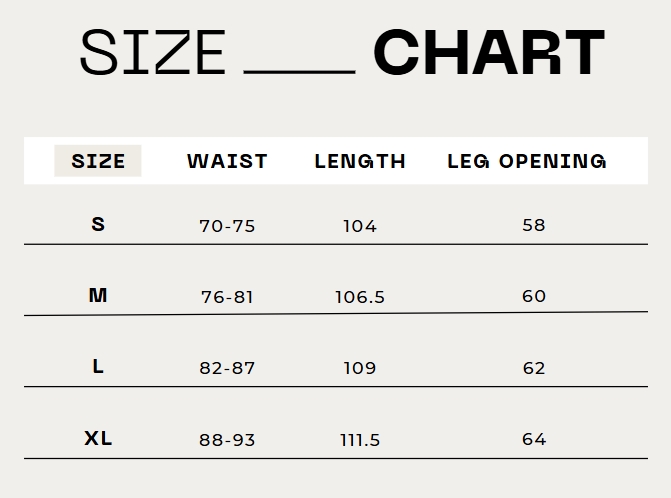This screenshot has height=498, width=671.
Task: Select the WAIST column header
Action: (x=227, y=161)
